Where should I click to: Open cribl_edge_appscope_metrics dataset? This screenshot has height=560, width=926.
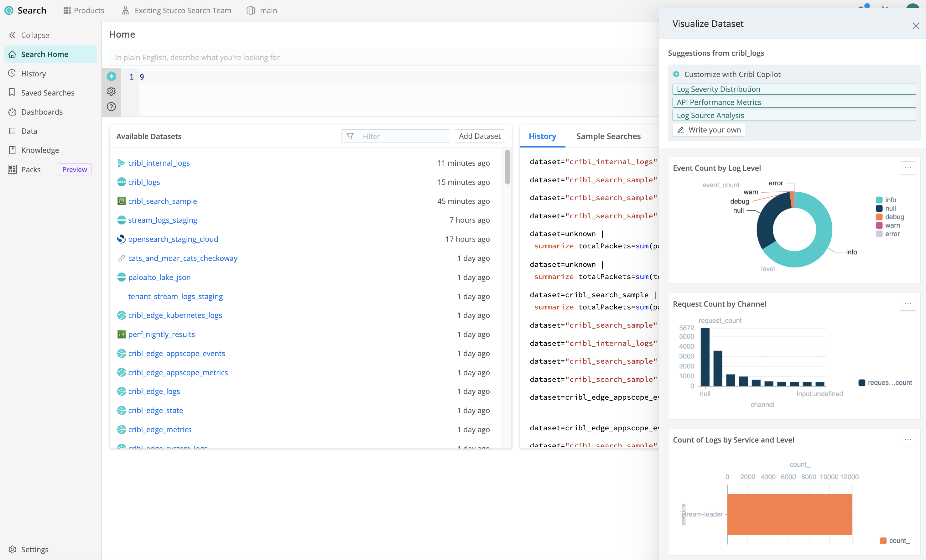pos(178,372)
